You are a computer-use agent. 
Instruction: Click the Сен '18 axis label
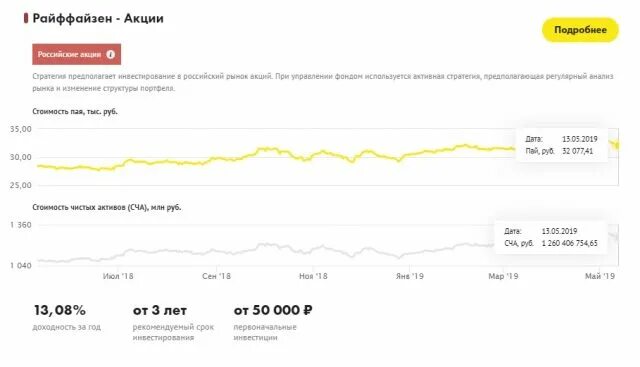tap(216, 276)
